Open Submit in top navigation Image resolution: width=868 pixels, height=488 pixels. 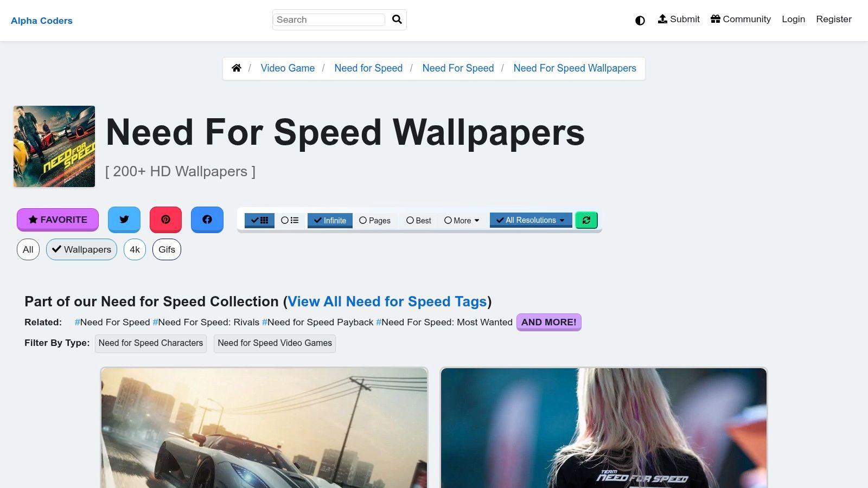(x=679, y=19)
